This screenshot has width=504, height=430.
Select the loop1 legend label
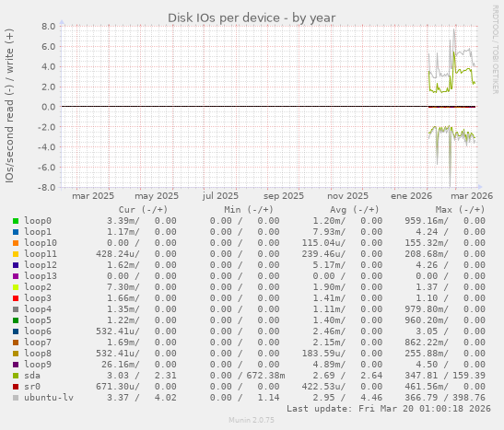pos(38,232)
